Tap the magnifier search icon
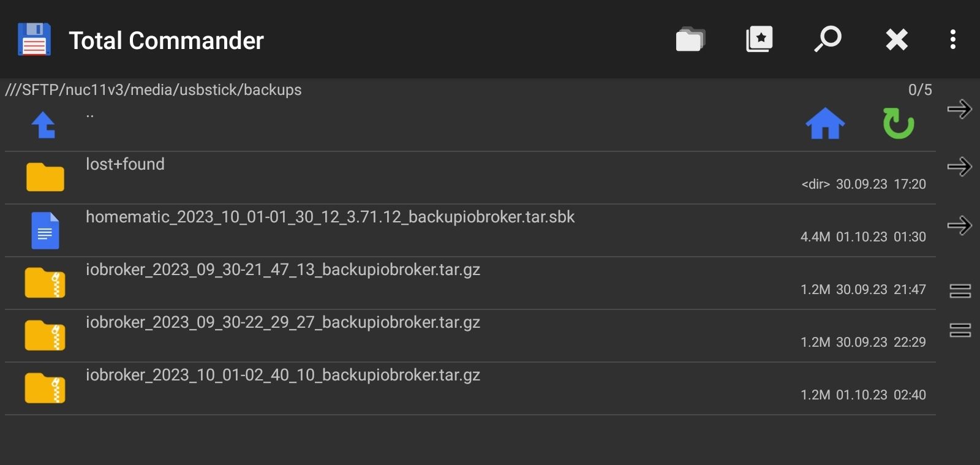This screenshot has height=465, width=980. (827, 39)
